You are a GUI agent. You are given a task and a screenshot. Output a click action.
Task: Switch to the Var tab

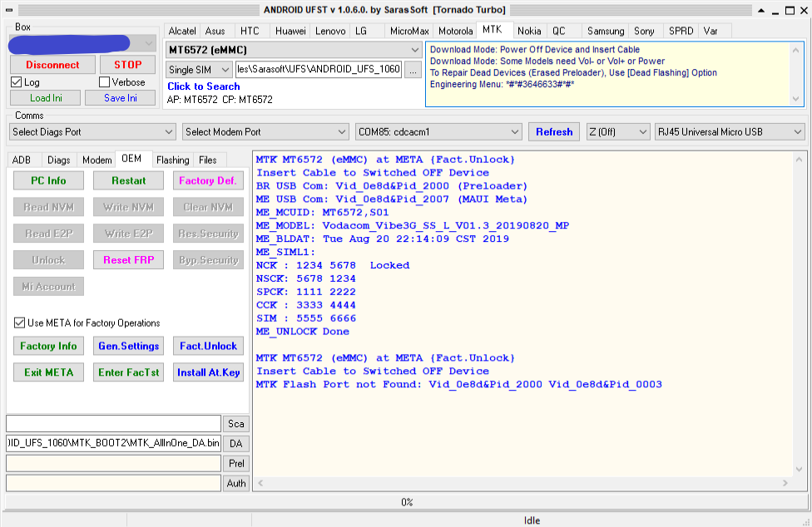point(710,31)
